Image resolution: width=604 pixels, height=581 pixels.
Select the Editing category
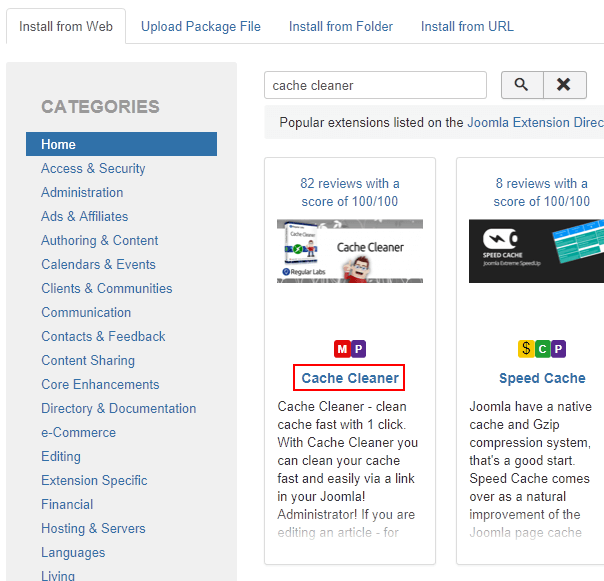coord(61,456)
